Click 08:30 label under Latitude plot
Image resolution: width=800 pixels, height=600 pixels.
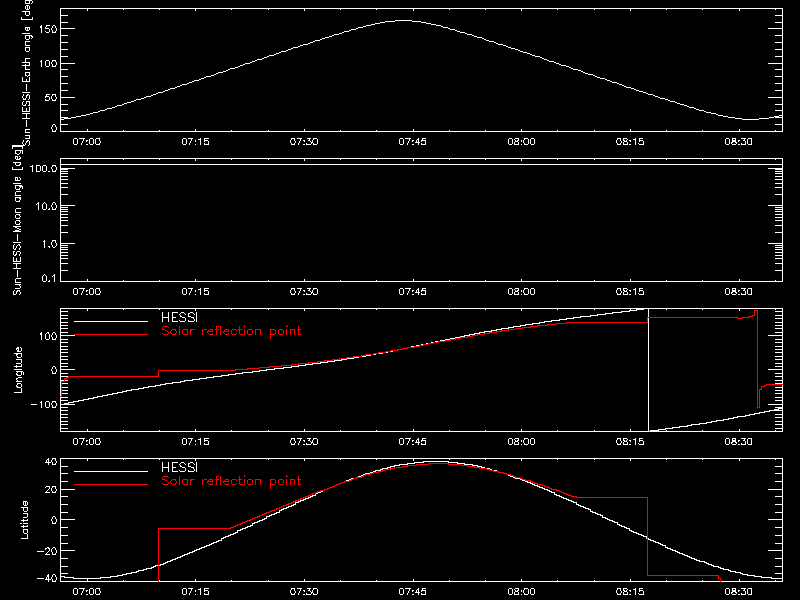(x=739, y=591)
